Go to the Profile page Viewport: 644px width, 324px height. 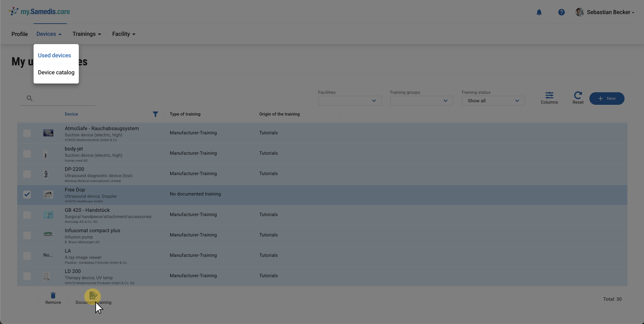pos(19,34)
